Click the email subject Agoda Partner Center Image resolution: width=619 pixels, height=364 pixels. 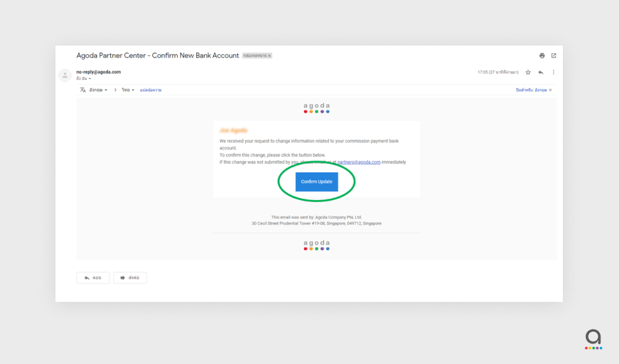point(157,55)
